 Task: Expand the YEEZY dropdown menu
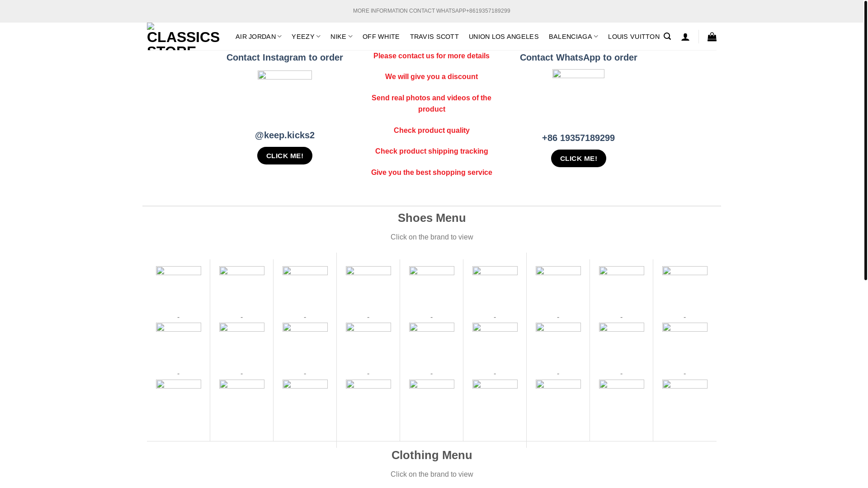click(x=306, y=37)
